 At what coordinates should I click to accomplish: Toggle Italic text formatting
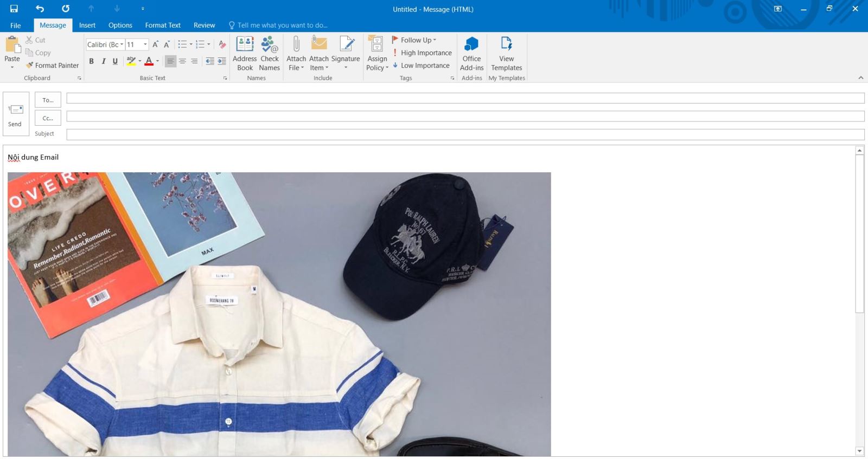(x=103, y=61)
